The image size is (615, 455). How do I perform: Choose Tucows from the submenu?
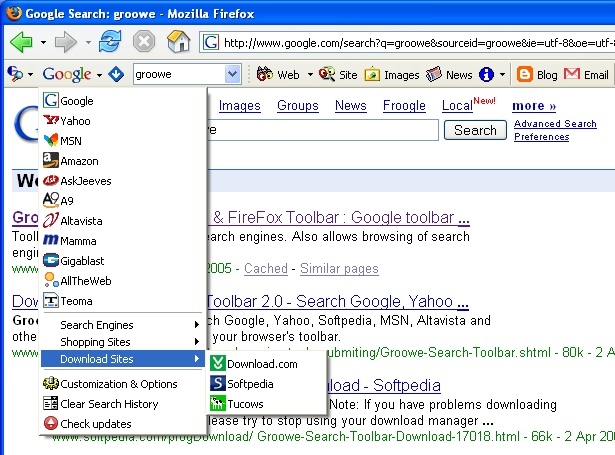(x=267, y=404)
